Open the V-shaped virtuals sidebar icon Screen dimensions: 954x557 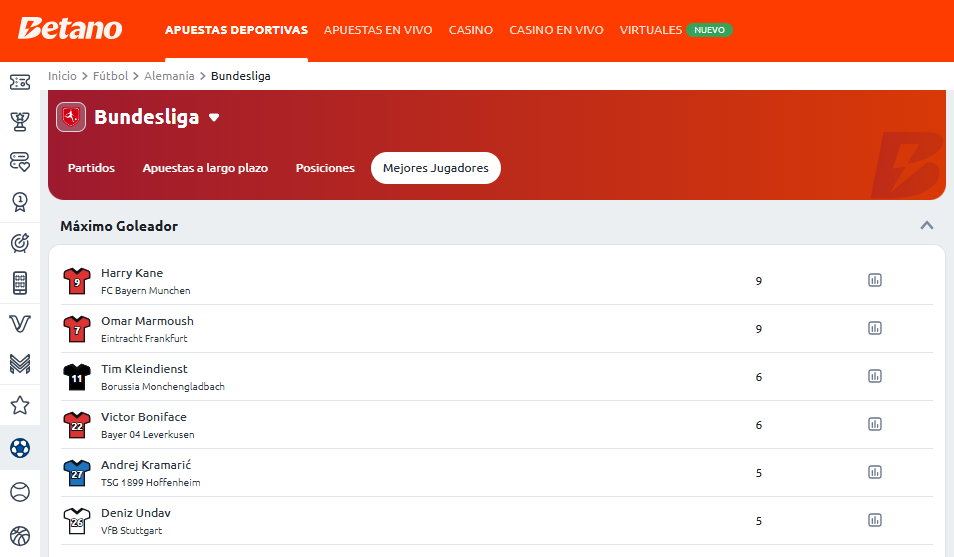point(20,324)
